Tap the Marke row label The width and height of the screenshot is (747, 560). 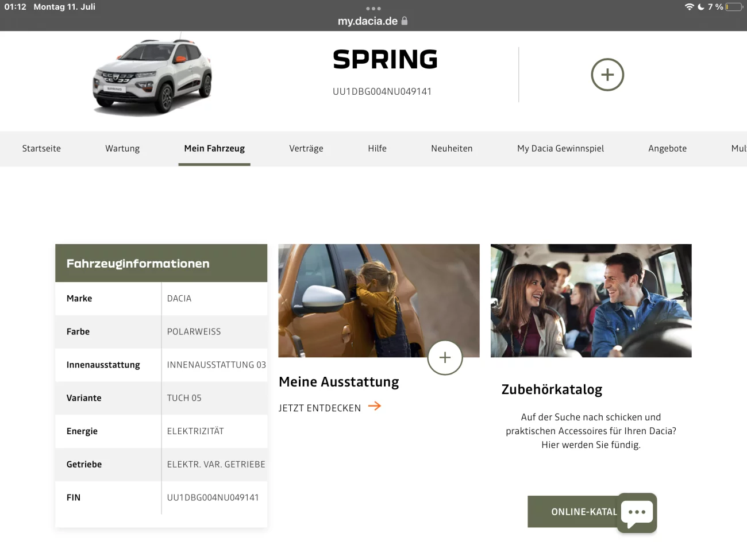[x=79, y=298]
